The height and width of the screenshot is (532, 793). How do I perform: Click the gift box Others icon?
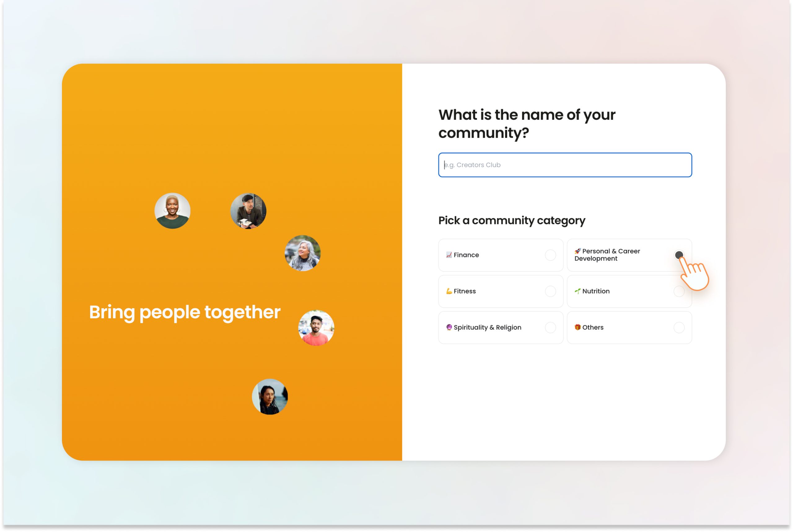[577, 327]
